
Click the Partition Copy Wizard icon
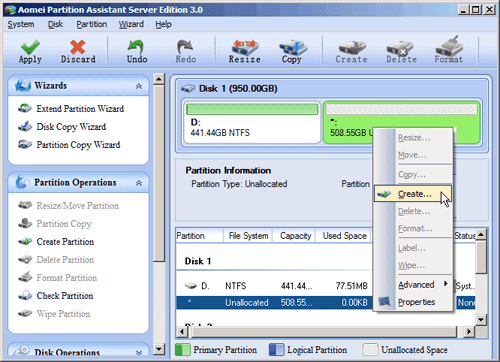point(25,144)
